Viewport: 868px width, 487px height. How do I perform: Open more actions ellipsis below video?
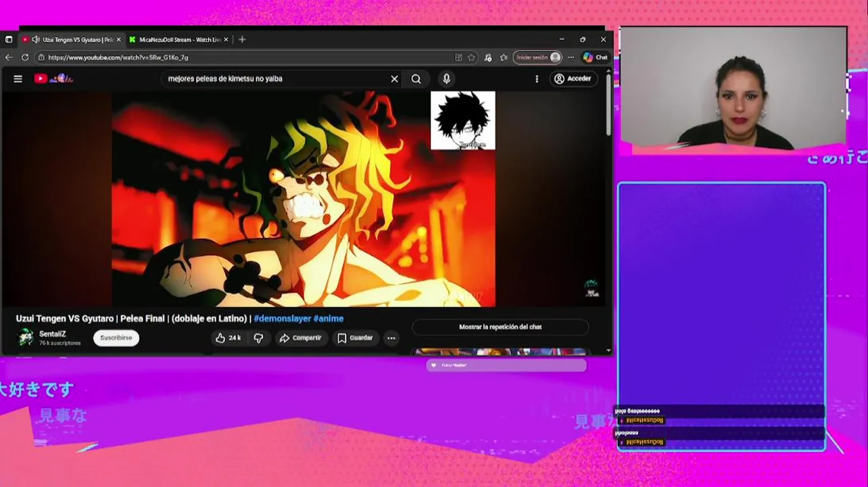pyautogui.click(x=391, y=338)
